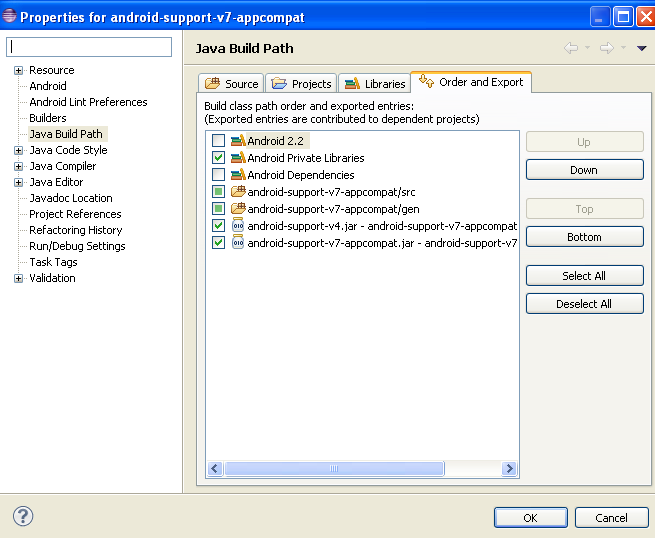Click the Android Dependencies library icon
Screen dimensions: 655x538
point(238,175)
